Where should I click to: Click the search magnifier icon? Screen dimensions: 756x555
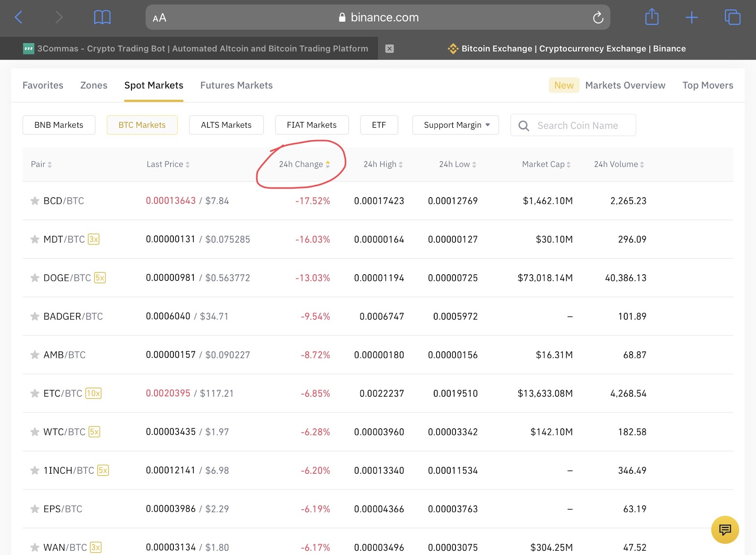click(524, 126)
